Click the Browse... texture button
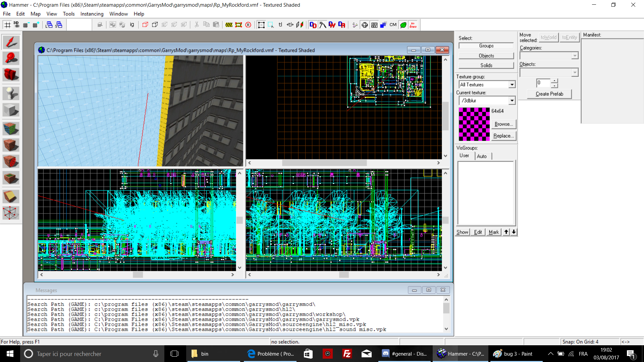Image resolution: width=644 pixels, height=362 pixels. (504, 124)
